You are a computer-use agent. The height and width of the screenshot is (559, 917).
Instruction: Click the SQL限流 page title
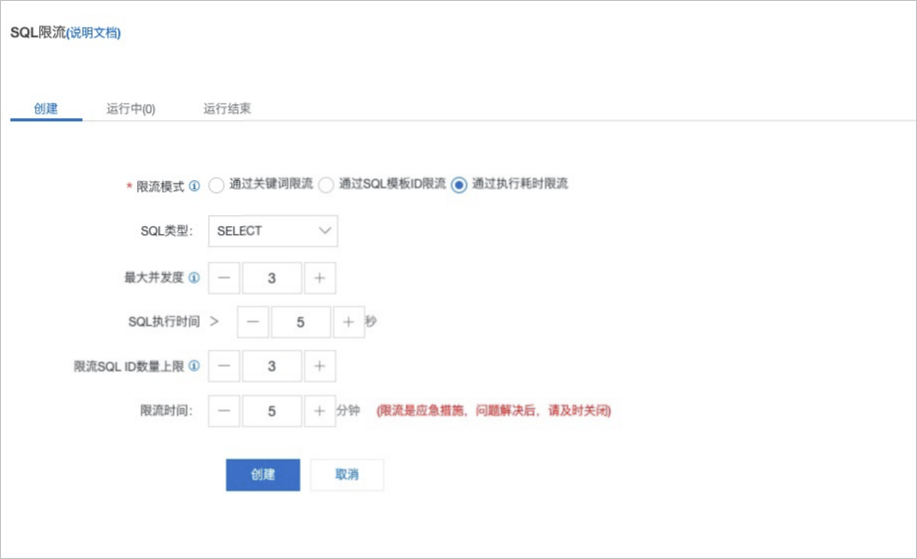click(38, 32)
